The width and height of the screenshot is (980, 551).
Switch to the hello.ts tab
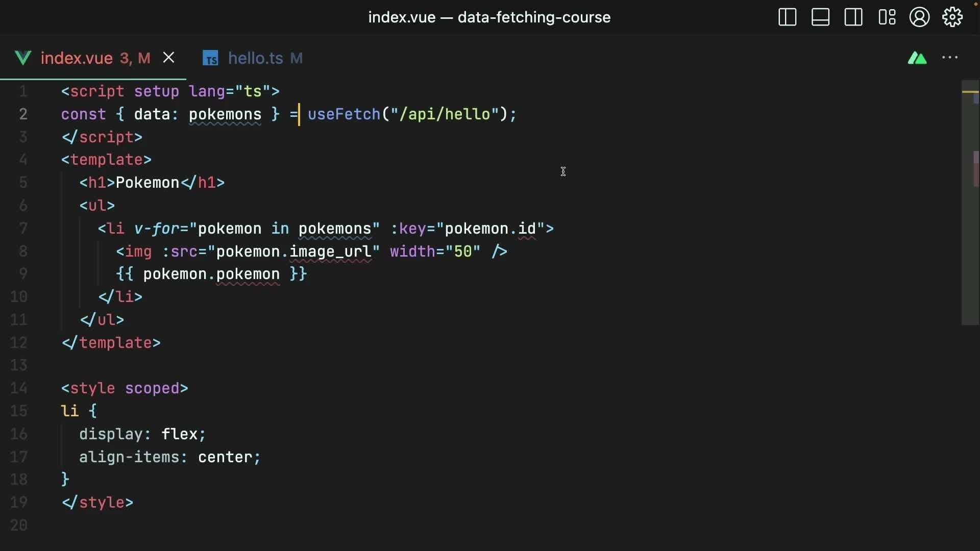click(x=255, y=58)
